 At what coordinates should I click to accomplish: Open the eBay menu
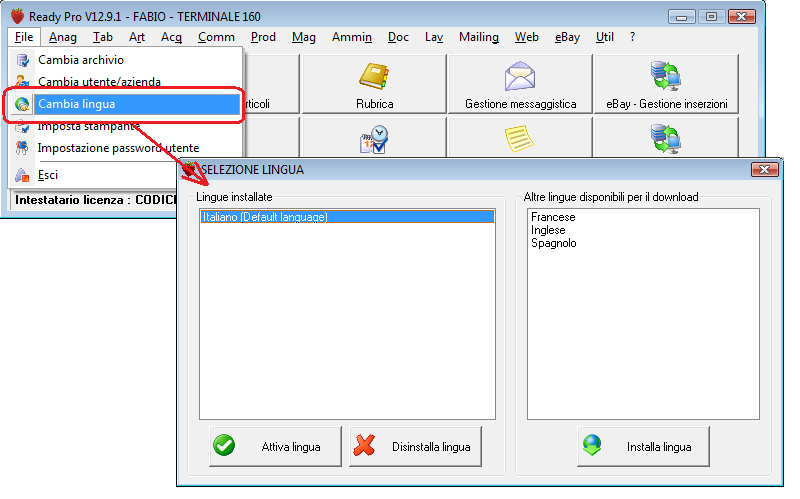tap(567, 37)
